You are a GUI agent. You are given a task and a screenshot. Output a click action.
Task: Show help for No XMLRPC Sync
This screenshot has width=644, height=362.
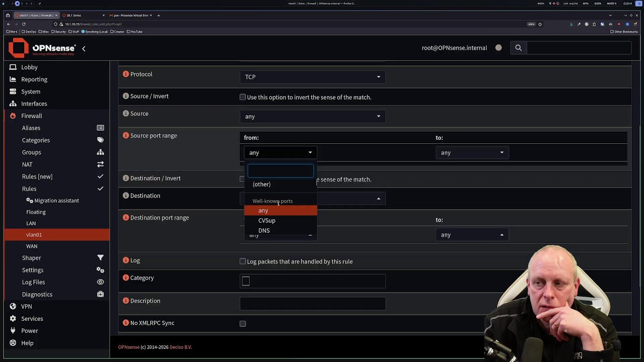[x=126, y=323]
